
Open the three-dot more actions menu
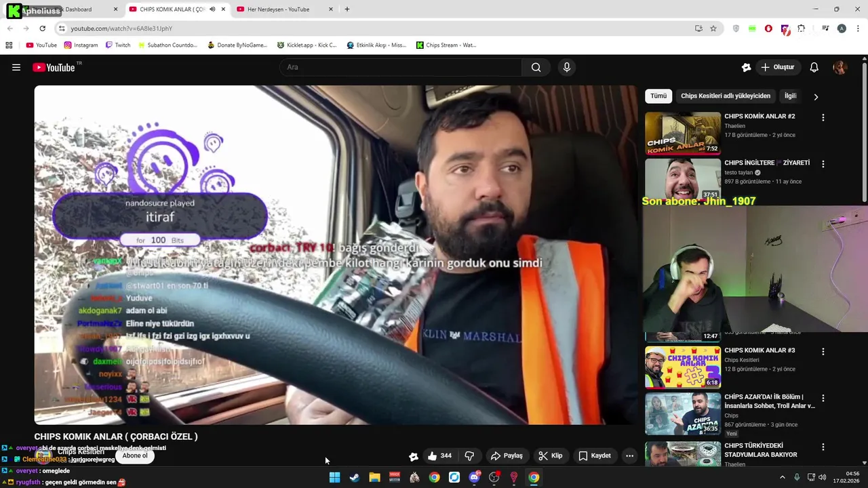point(629,455)
